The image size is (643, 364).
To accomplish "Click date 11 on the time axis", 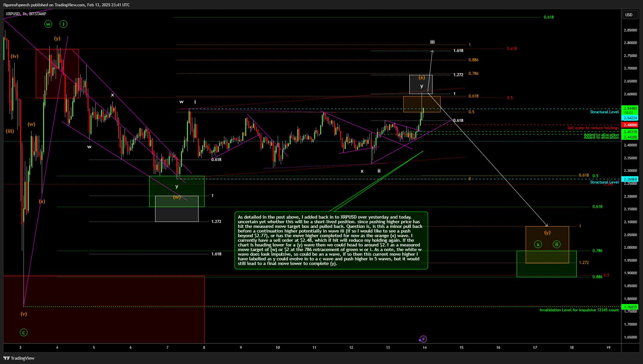I will pos(315,347).
